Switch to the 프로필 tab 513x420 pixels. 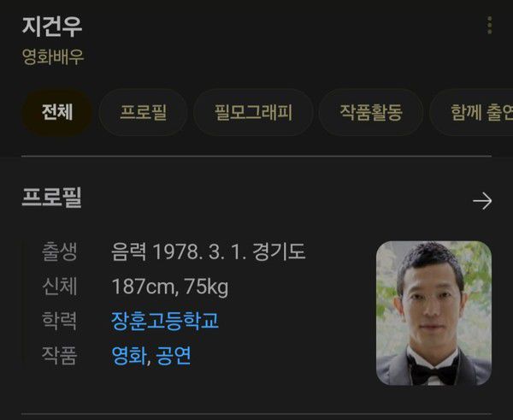144,112
